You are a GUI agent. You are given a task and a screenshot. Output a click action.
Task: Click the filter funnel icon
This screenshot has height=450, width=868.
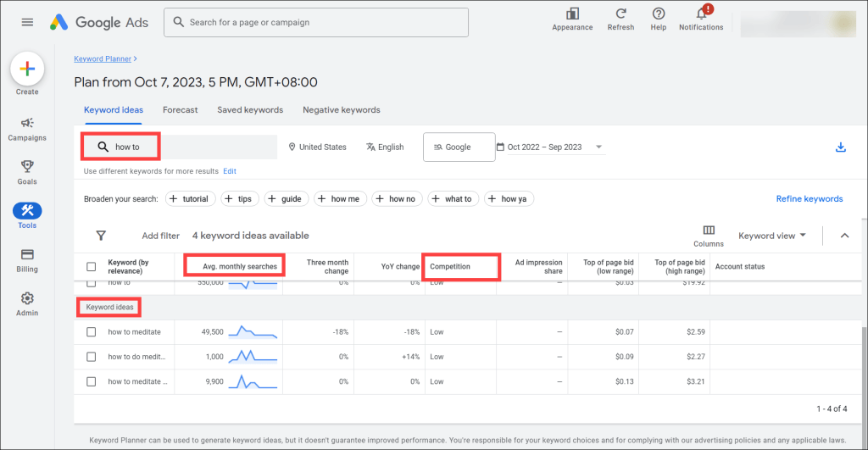pos(101,236)
